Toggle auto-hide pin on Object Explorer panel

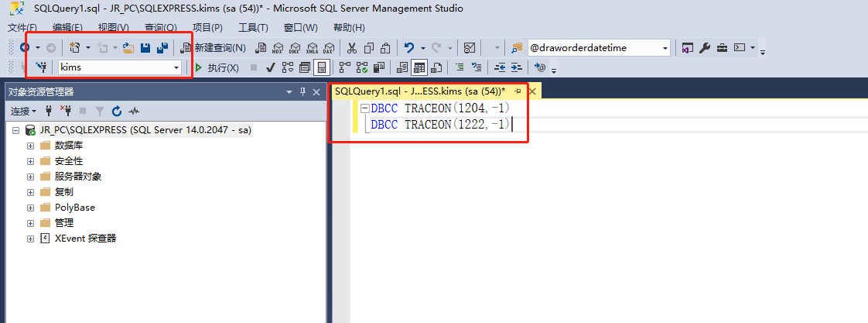(302, 92)
